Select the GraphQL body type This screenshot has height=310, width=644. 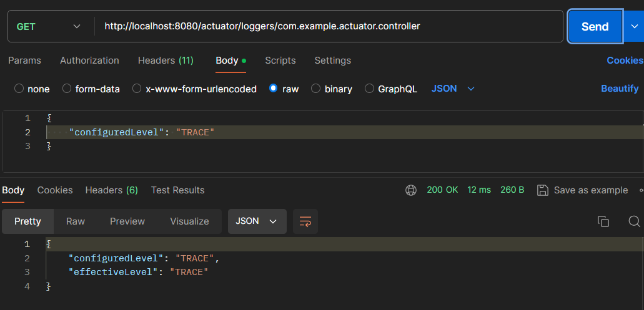pos(370,89)
